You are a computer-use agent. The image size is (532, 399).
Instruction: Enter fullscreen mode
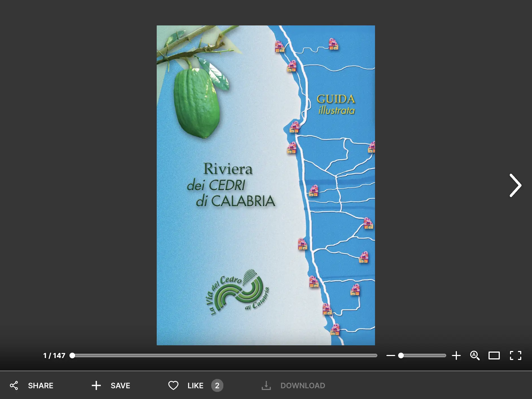(515, 355)
